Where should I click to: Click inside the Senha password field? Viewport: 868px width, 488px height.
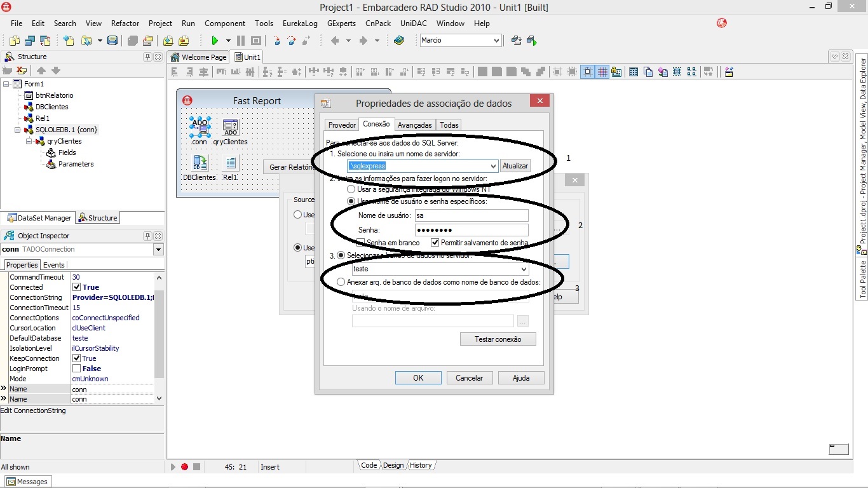point(471,229)
